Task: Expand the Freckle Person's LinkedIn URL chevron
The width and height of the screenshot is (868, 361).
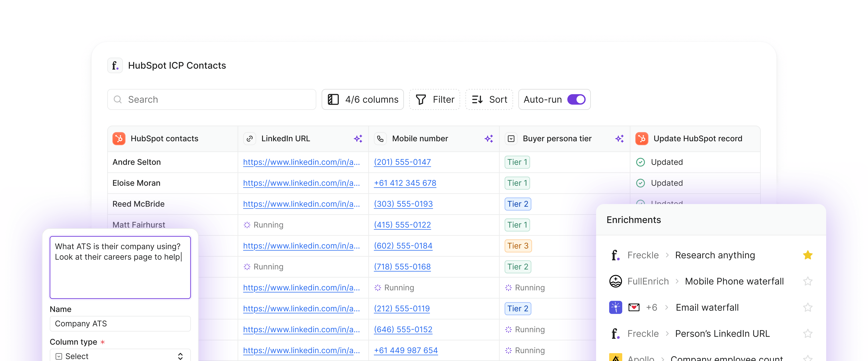Action: pos(667,334)
